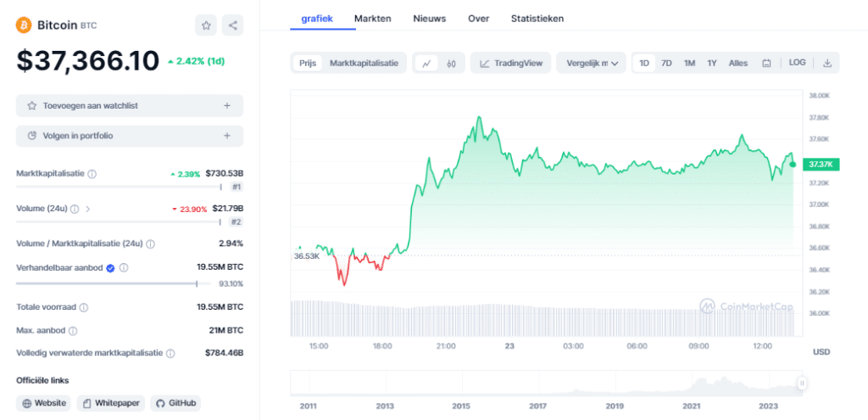Open info icon next to Marktkapitalisatie

click(92, 174)
